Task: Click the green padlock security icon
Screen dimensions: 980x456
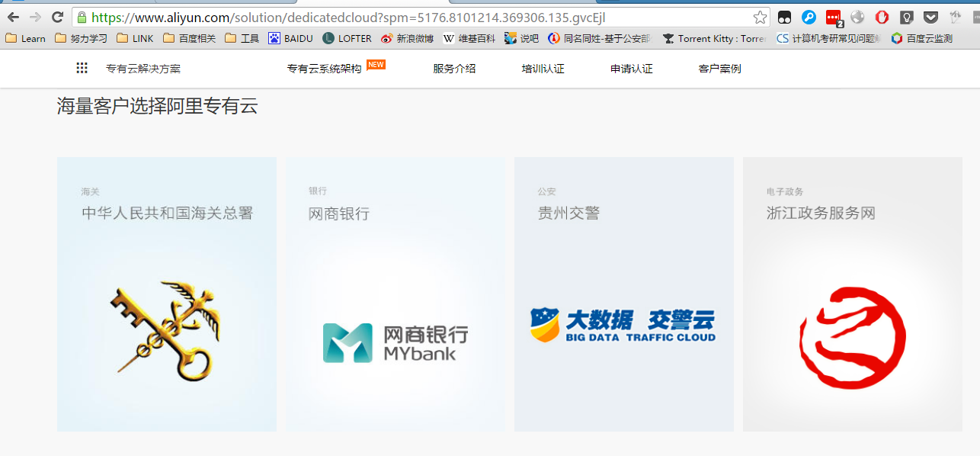Action: point(82,17)
